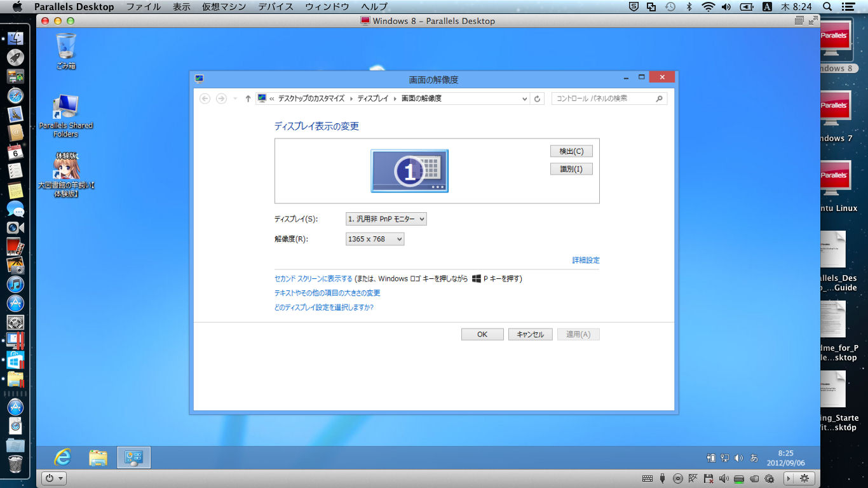Click the 識別(I) identify button
This screenshot has width=868, height=488.
(571, 169)
